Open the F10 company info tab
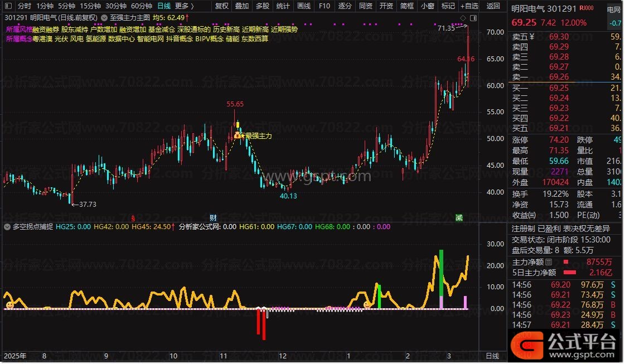The image size is (625, 364). click(x=324, y=6)
